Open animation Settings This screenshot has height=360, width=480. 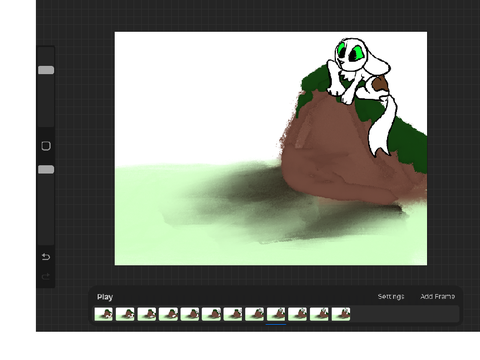click(x=391, y=296)
